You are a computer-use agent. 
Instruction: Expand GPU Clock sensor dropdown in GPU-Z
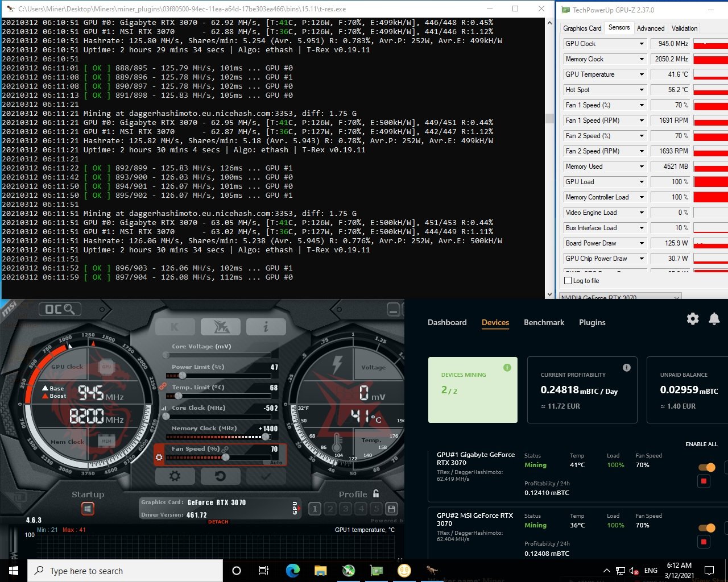point(642,44)
